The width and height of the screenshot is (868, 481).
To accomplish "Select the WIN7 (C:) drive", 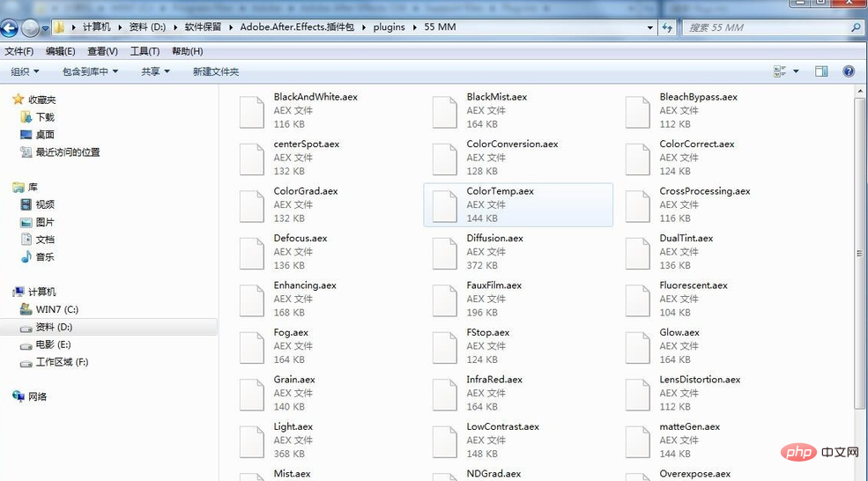I will 57,309.
